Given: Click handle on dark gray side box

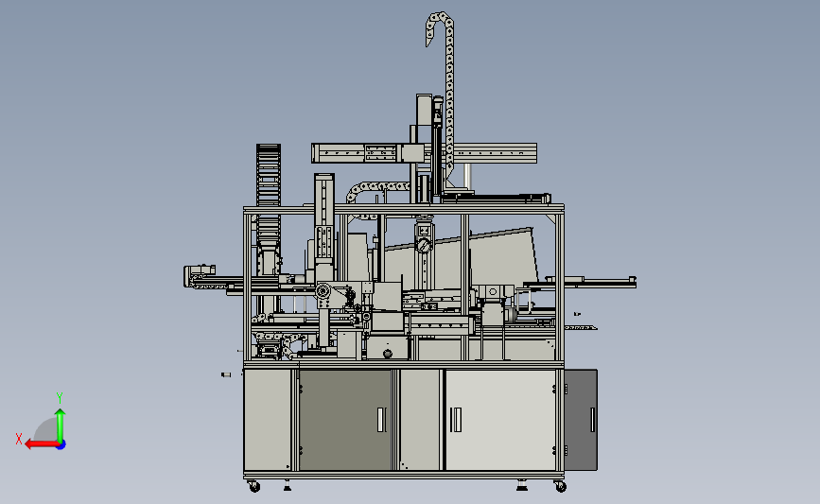Looking at the screenshot, I should (x=592, y=420).
